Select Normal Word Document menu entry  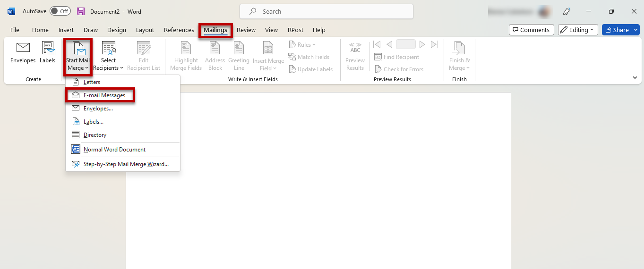(114, 150)
